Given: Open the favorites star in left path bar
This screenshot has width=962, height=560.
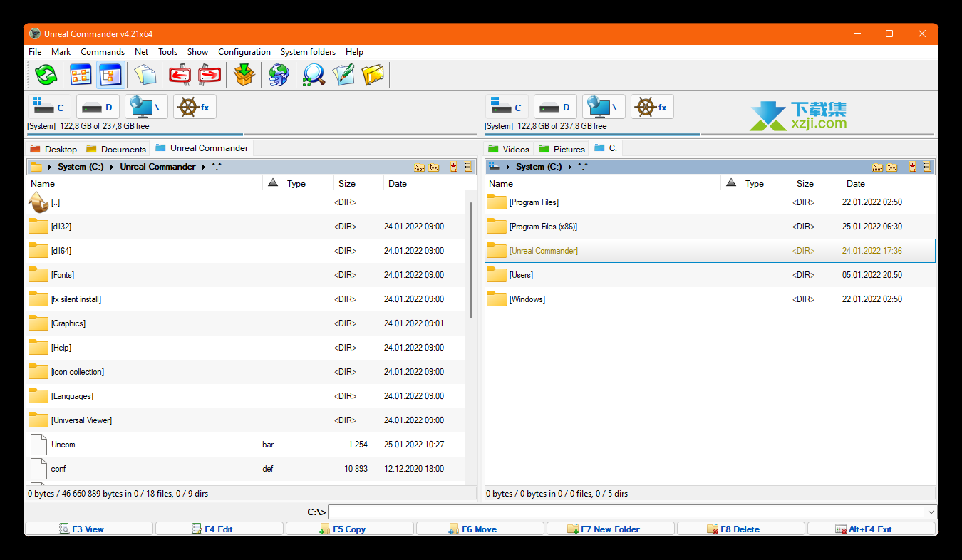Looking at the screenshot, I should [x=454, y=167].
